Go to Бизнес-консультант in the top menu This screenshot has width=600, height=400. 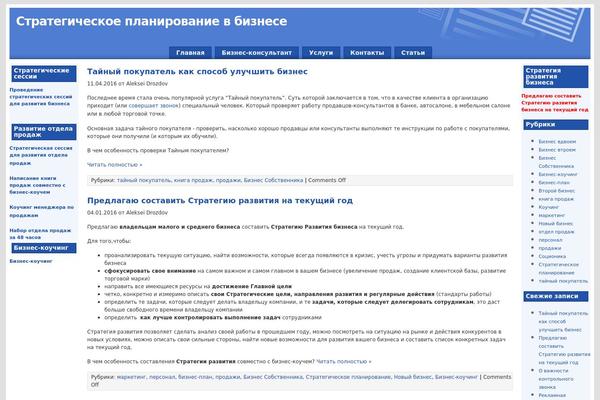(x=257, y=53)
